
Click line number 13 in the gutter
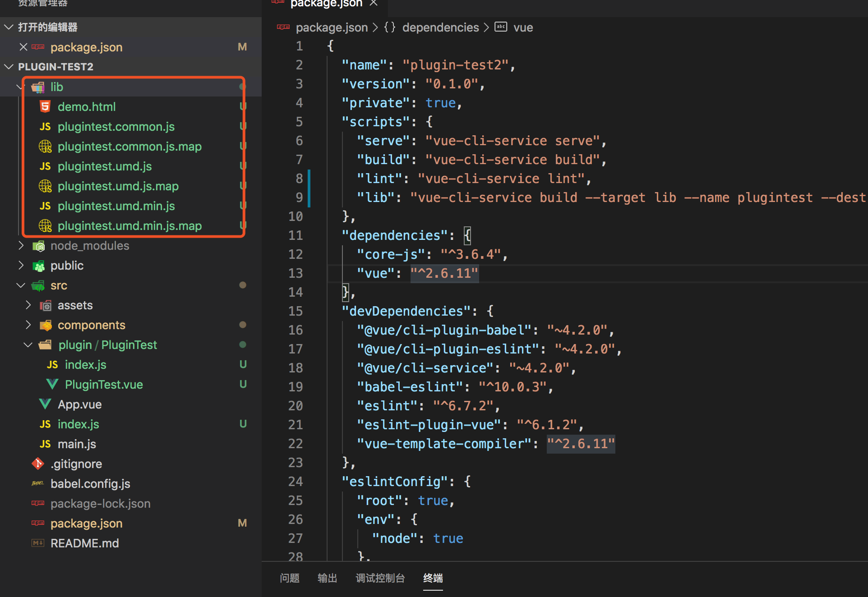[295, 273]
